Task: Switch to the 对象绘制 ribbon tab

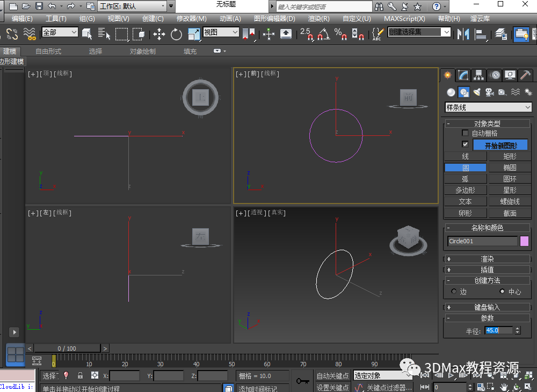Action: click(x=142, y=52)
